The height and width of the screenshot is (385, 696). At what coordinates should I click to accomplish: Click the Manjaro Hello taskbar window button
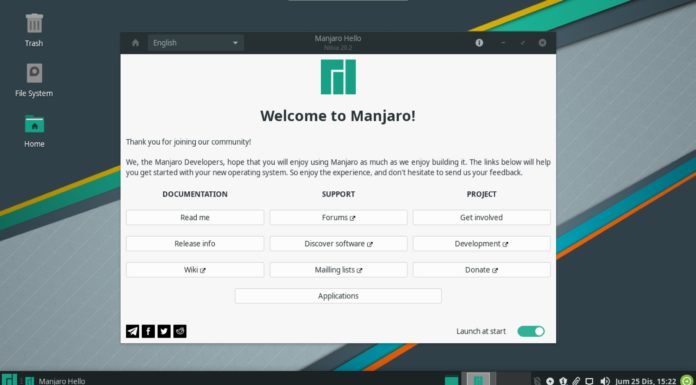tap(55, 381)
